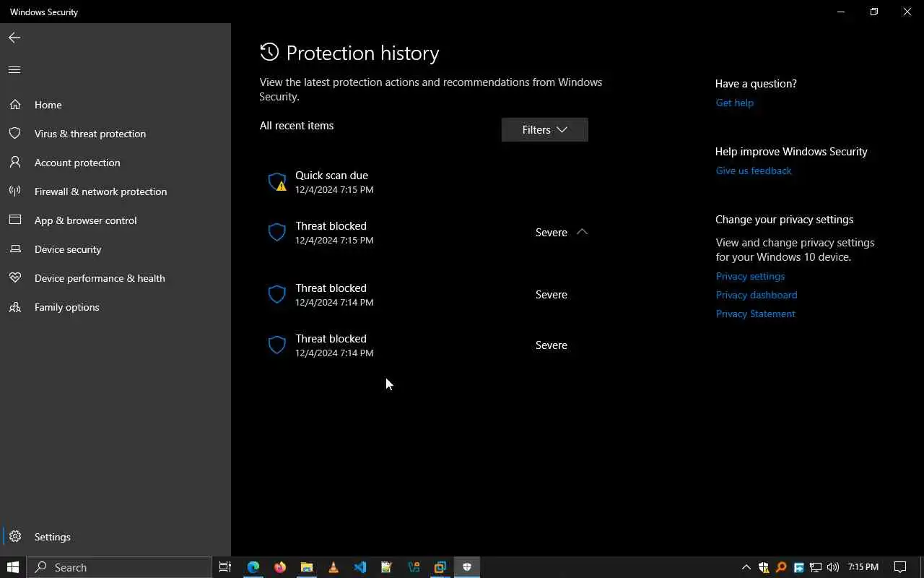Click Windows Security tray shield with warning
Screen dimensions: 924x578
click(x=764, y=567)
